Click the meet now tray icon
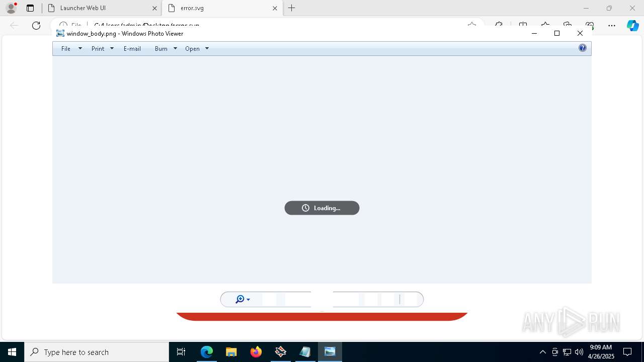 click(x=555, y=352)
